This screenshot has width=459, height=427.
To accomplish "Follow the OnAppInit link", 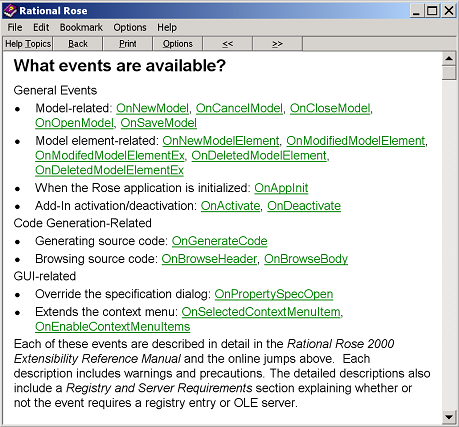I will (x=281, y=188).
